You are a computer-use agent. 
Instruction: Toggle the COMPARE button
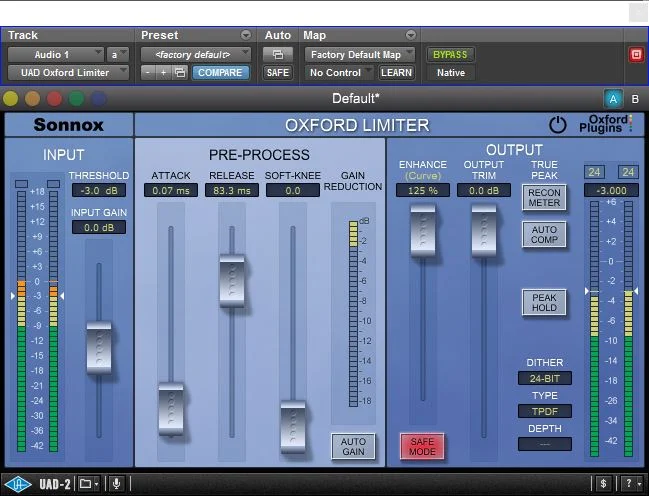(x=220, y=72)
